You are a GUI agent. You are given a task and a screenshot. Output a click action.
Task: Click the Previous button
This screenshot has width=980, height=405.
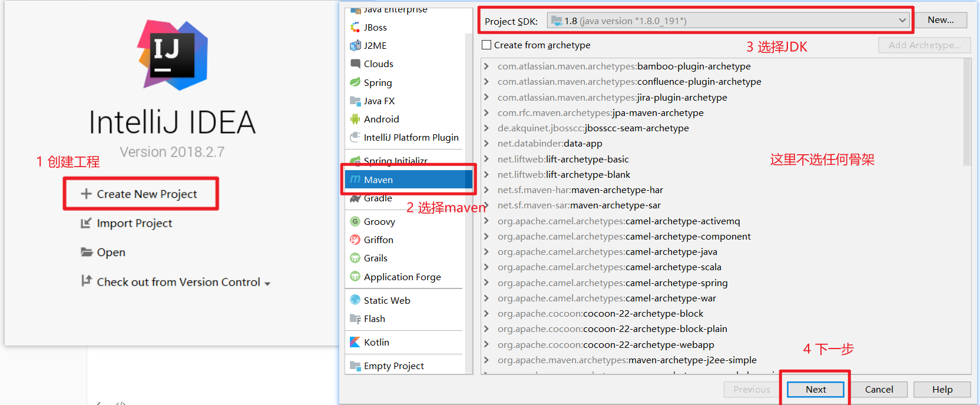tap(751, 389)
